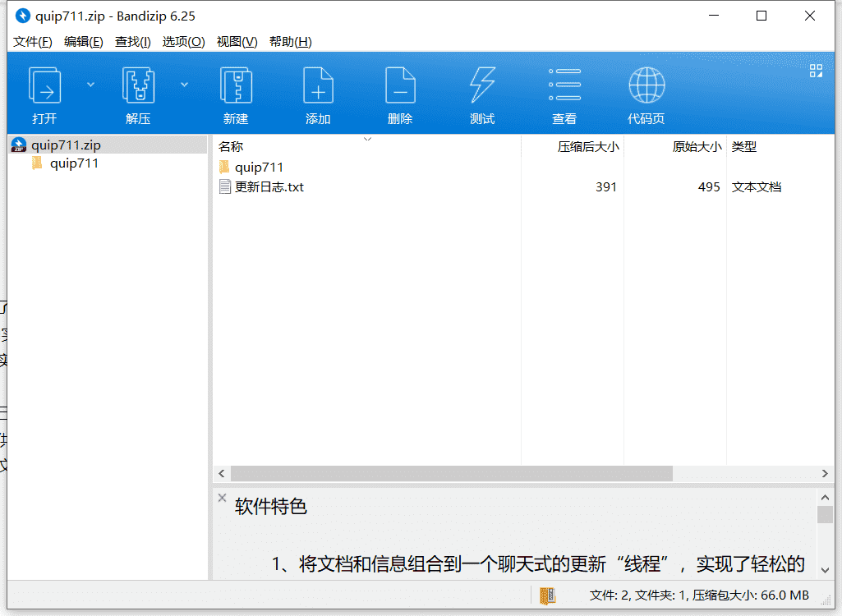Click the folder icon of quip711 in tree
The width and height of the screenshot is (842, 616).
tap(37, 163)
